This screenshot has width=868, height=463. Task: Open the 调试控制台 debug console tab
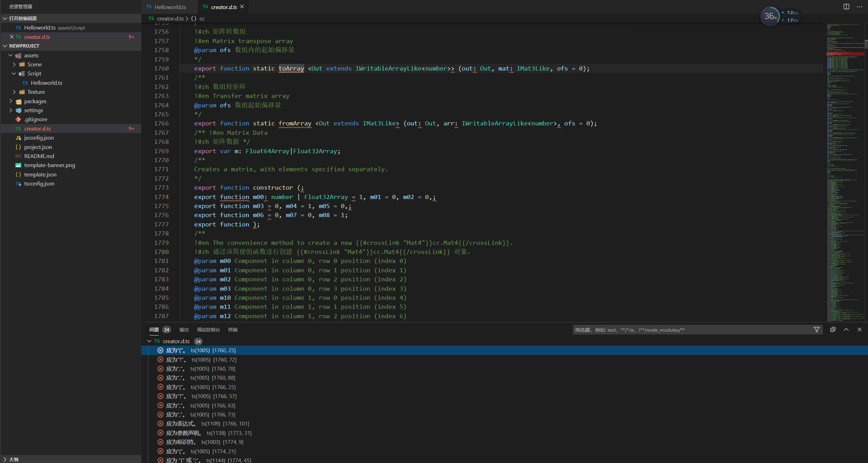tap(208, 330)
